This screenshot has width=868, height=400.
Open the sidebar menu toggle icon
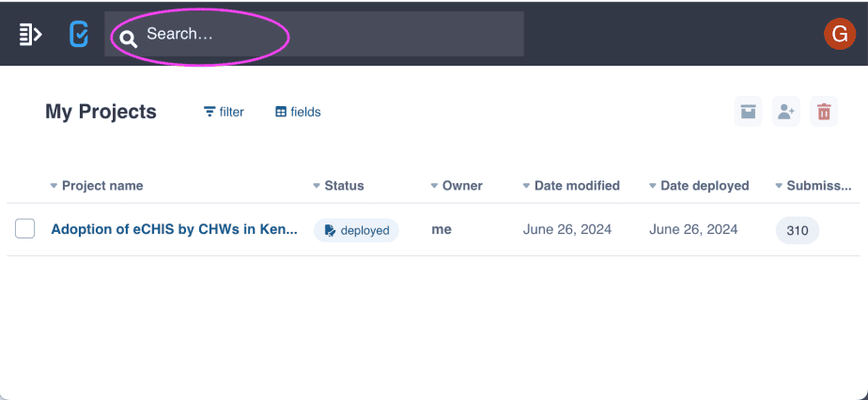(x=30, y=35)
